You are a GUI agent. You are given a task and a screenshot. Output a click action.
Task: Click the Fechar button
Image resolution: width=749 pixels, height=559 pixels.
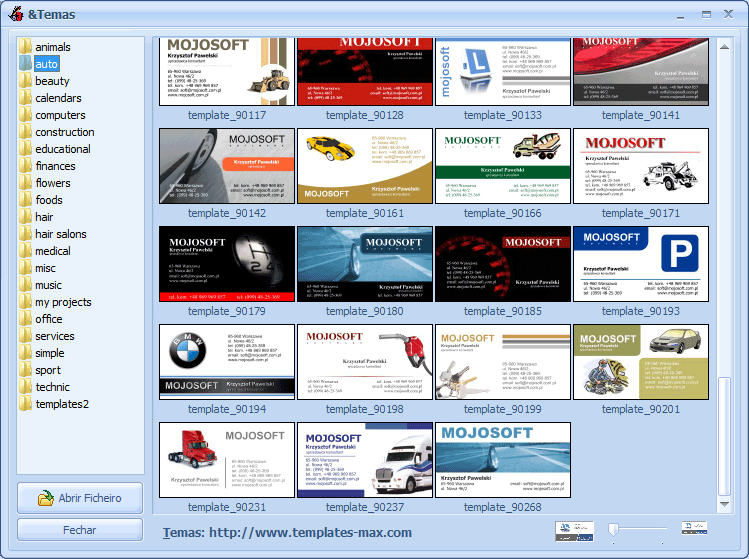pos(80,530)
